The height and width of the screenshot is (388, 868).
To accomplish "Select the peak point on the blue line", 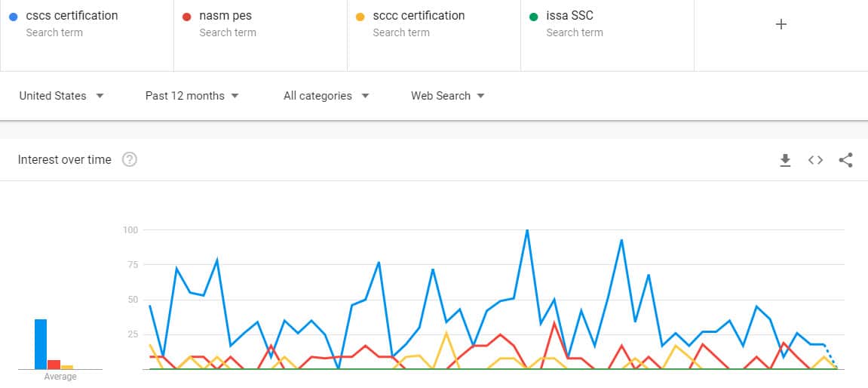I will (x=527, y=229).
